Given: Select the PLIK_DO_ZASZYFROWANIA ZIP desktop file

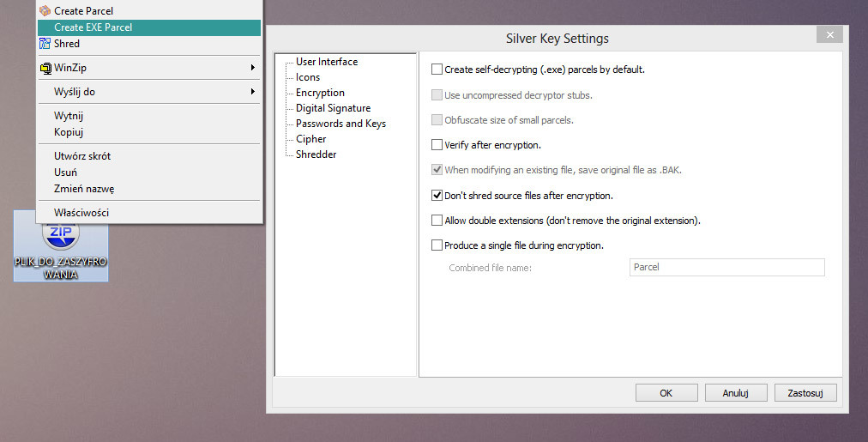Looking at the screenshot, I should [61, 245].
